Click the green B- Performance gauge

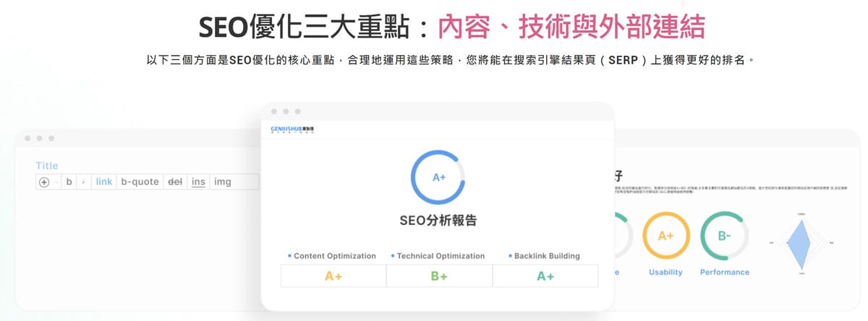(725, 236)
